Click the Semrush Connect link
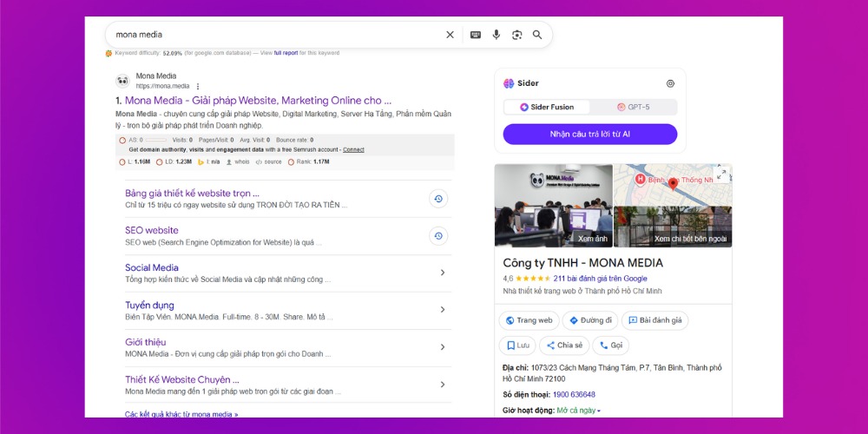868x434 pixels. (x=353, y=150)
